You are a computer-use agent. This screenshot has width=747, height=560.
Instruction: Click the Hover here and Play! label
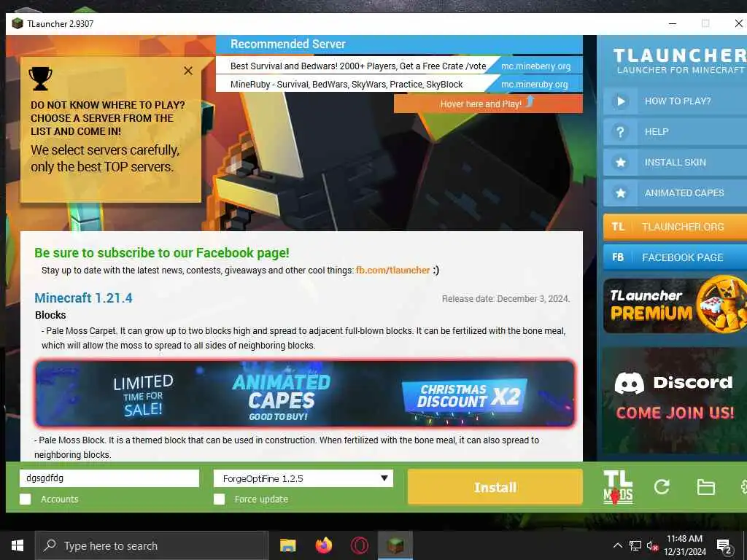tap(488, 104)
